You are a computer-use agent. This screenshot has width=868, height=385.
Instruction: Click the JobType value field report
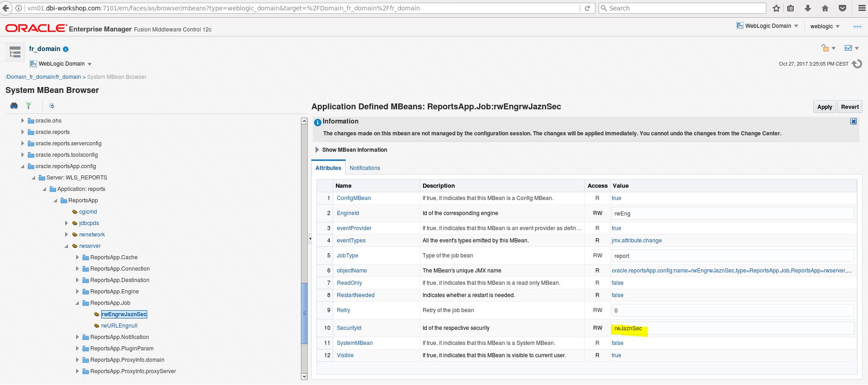[733, 256]
